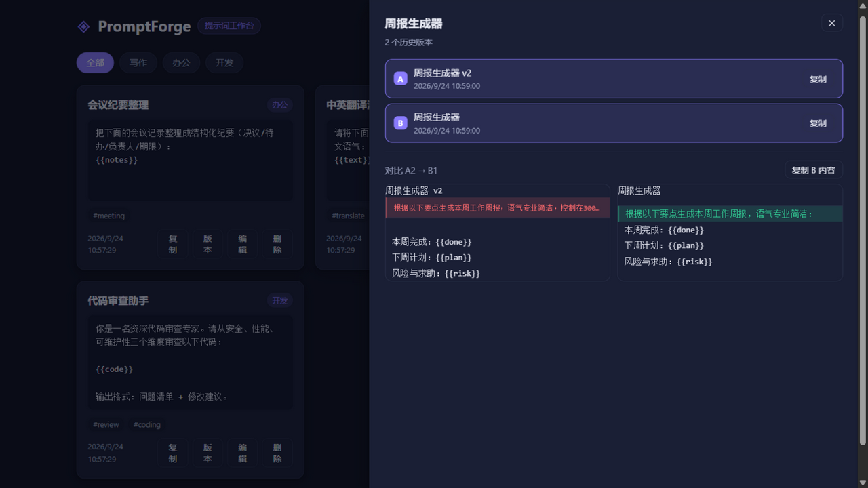This screenshot has width=868, height=488.
Task: Click the PromptForge title text
Action: (x=144, y=26)
